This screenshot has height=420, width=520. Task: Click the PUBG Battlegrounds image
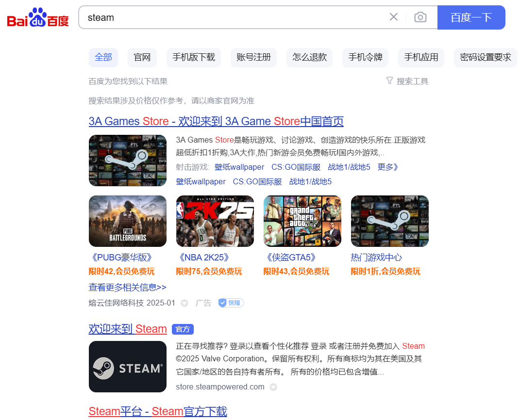[x=128, y=221]
